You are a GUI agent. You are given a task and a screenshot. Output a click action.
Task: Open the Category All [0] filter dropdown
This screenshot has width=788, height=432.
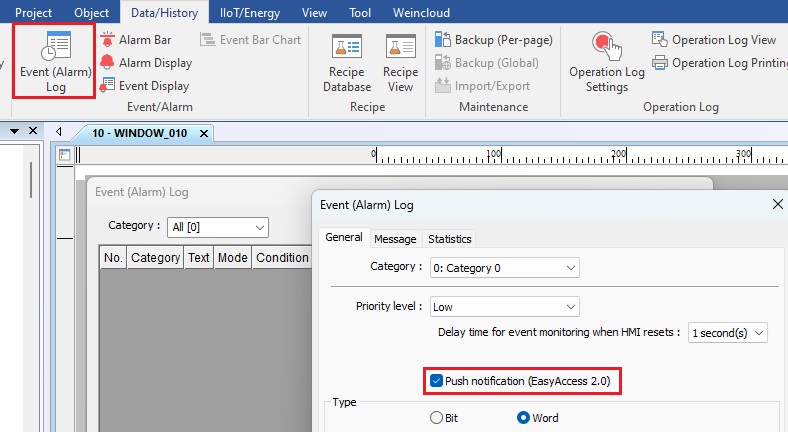(218, 227)
